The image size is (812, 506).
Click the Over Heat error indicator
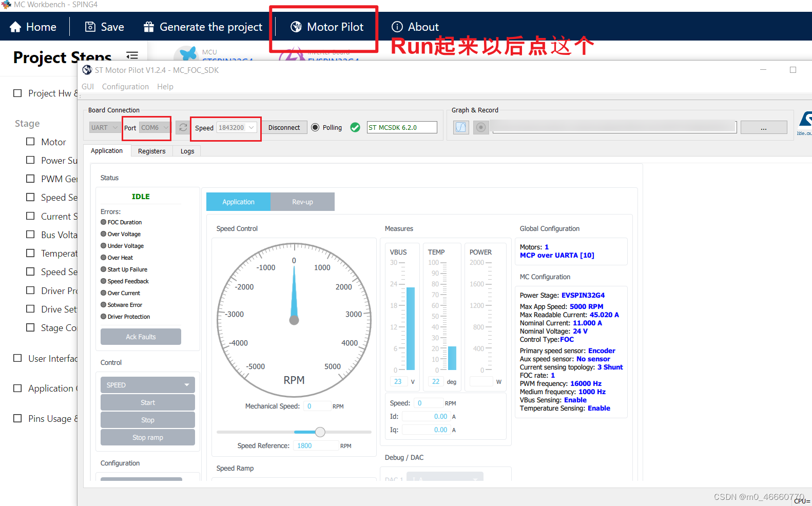(x=104, y=258)
